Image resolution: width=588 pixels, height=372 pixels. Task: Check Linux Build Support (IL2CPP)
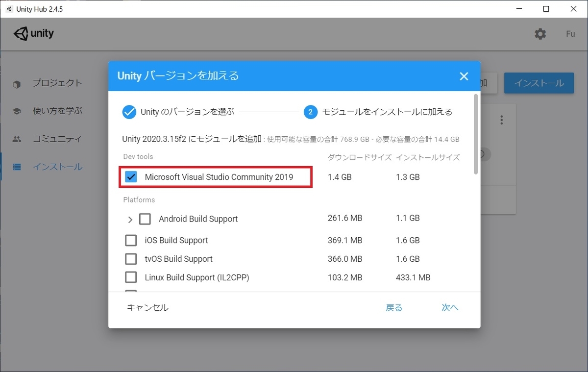(131, 277)
